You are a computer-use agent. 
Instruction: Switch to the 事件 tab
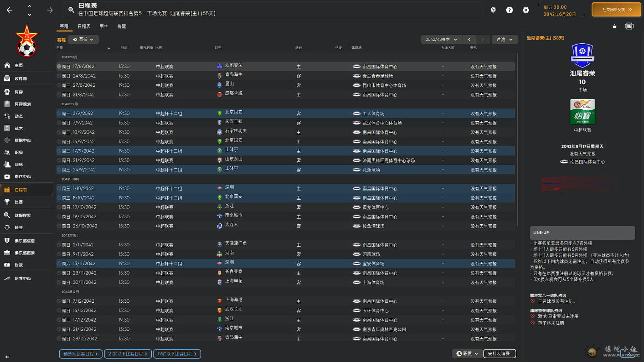[104, 27]
